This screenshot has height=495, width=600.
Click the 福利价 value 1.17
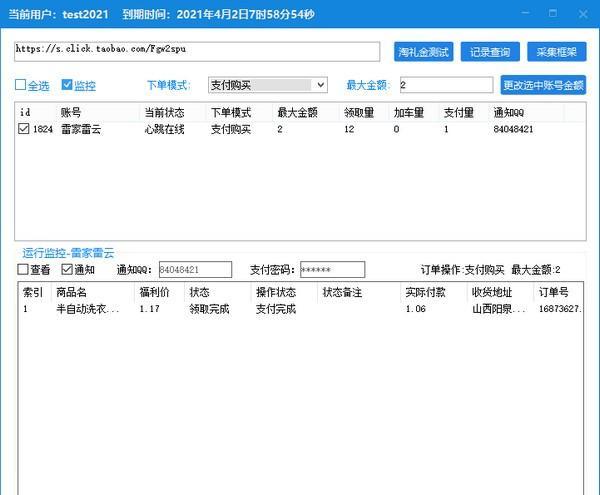point(149,309)
